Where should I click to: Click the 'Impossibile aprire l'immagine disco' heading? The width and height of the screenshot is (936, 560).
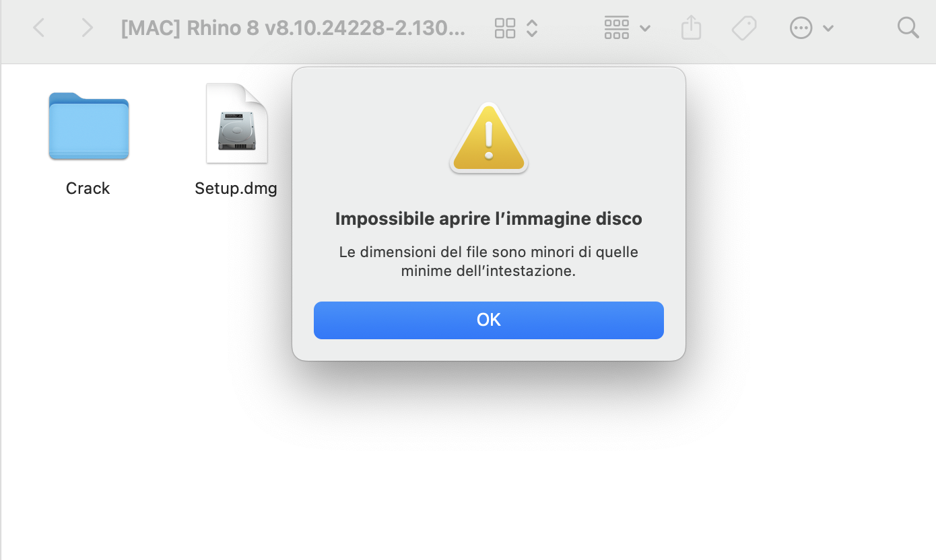point(489,219)
